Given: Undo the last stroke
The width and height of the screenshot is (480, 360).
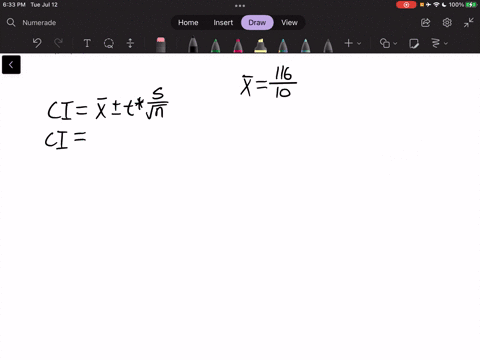Looking at the screenshot, I should pos(37,43).
